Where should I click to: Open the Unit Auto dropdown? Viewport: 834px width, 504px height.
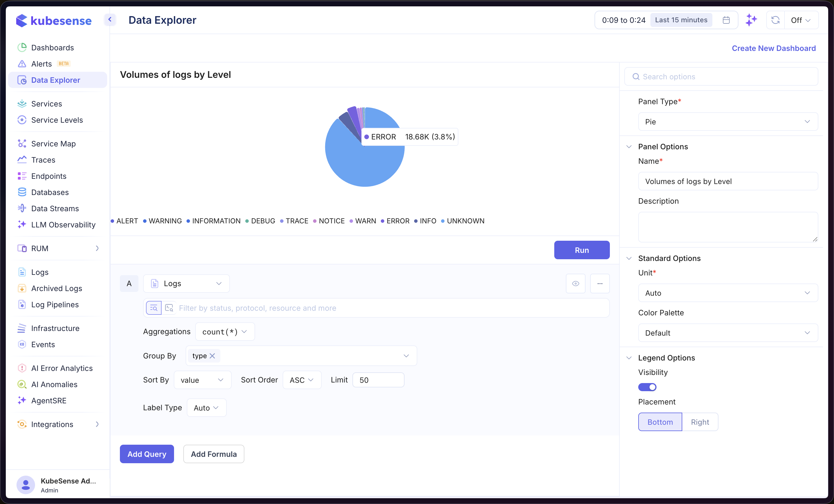coord(728,293)
